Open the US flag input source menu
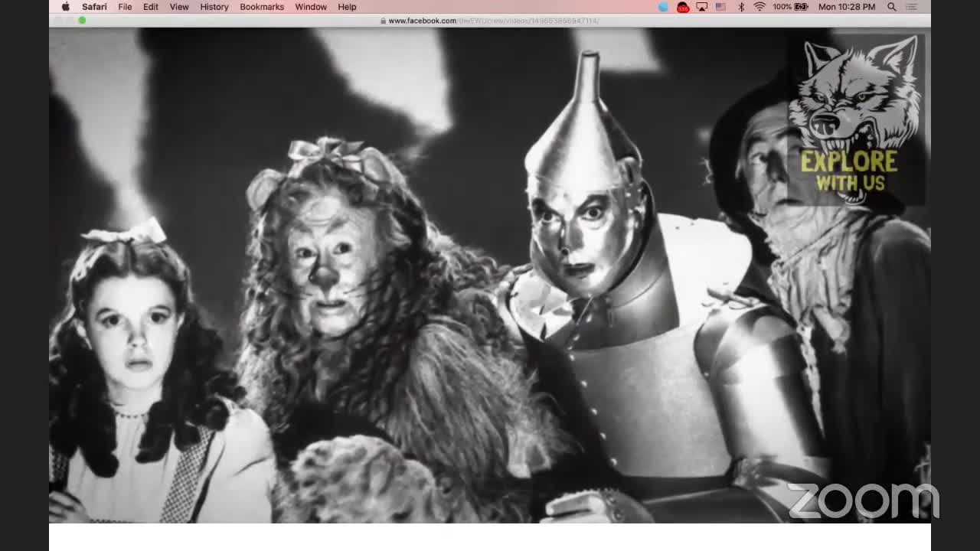Image resolution: width=980 pixels, height=551 pixels. click(720, 7)
